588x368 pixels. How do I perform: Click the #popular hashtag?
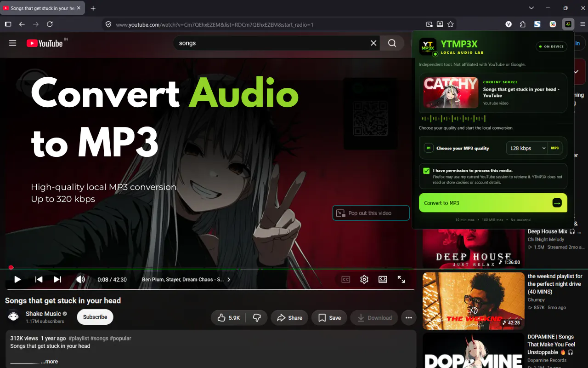(120, 338)
